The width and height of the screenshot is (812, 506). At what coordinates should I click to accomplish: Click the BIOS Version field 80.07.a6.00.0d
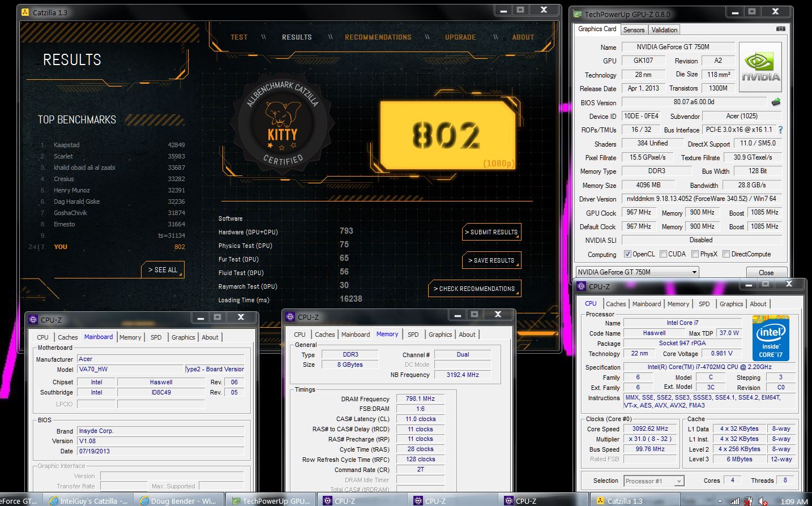pos(694,102)
